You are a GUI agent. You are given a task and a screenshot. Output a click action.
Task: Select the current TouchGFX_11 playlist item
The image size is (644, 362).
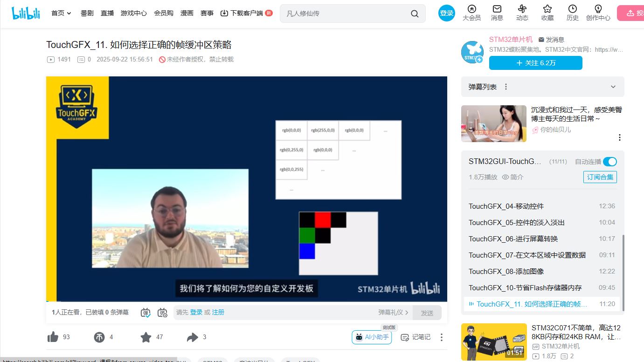coord(542,304)
